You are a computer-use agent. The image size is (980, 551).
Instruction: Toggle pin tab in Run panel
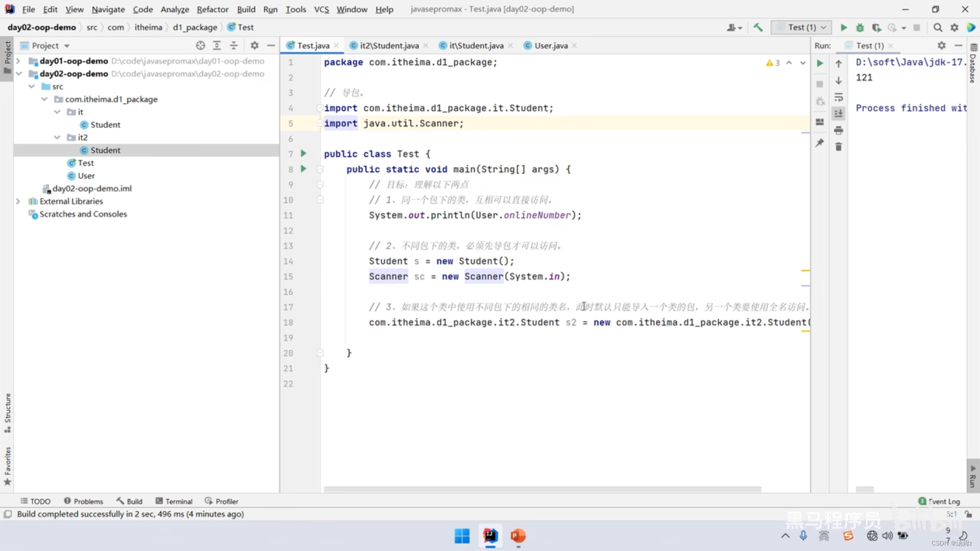tap(820, 143)
